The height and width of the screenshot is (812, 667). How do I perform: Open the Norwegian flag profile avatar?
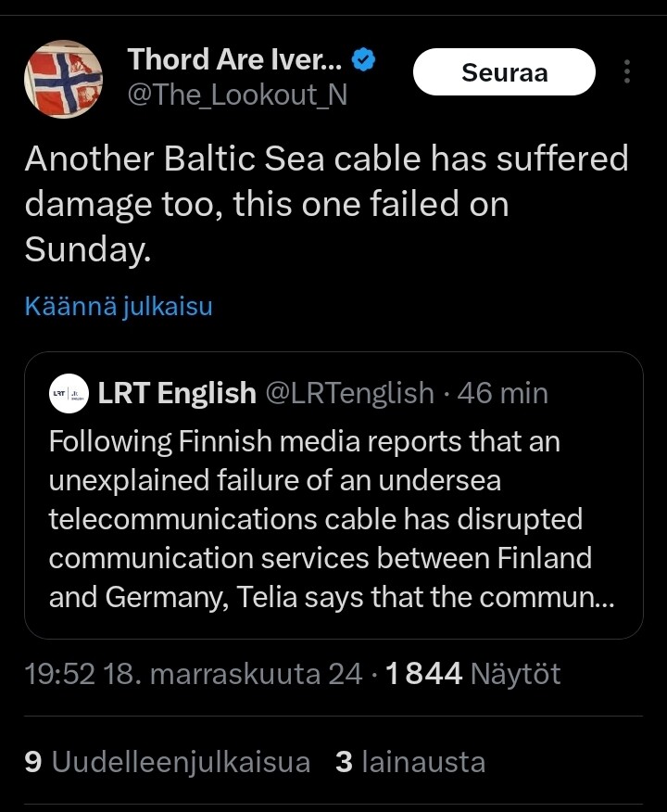coord(63,80)
